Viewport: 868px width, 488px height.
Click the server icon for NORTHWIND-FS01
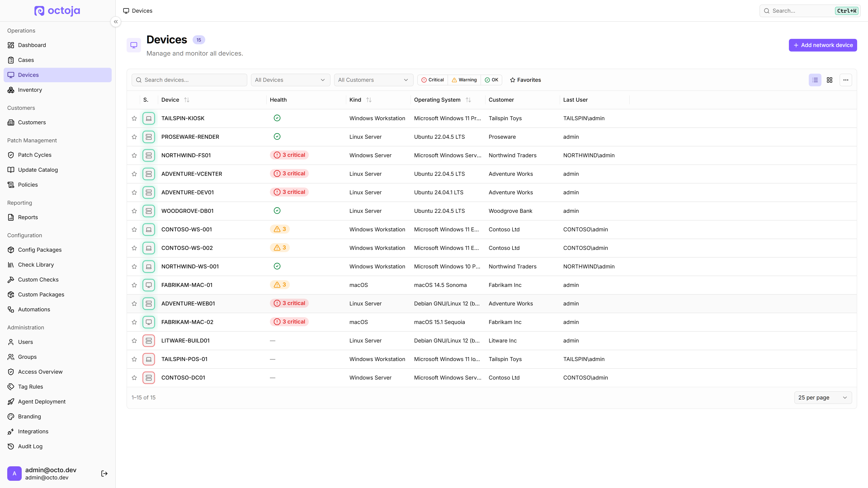[x=149, y=155]
